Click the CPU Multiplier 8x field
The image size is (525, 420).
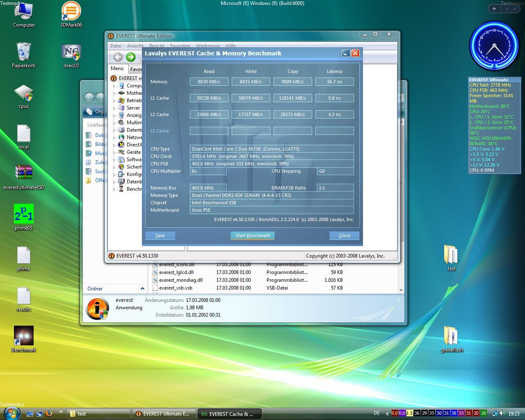click(x=208, y=171)
